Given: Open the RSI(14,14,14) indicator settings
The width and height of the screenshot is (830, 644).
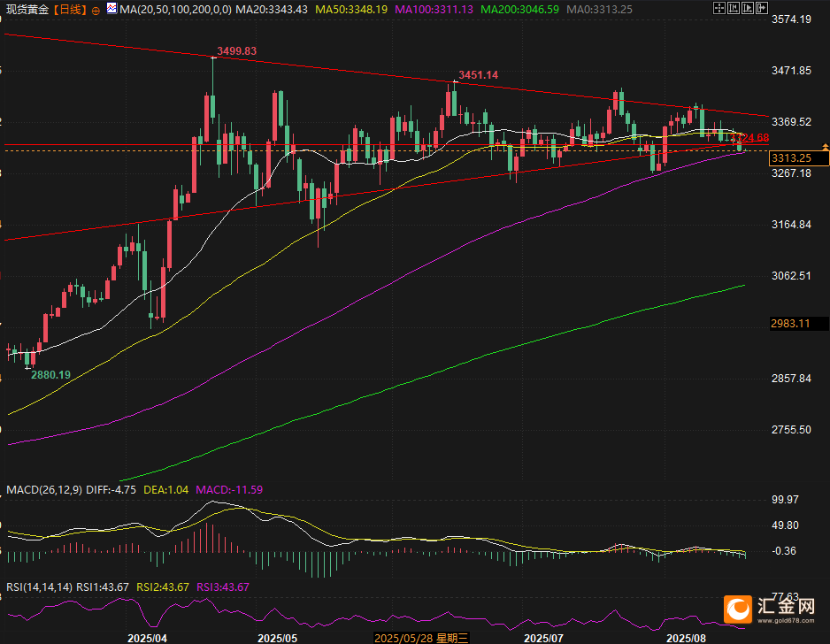Looking at the screenshot, I should 37,587.
